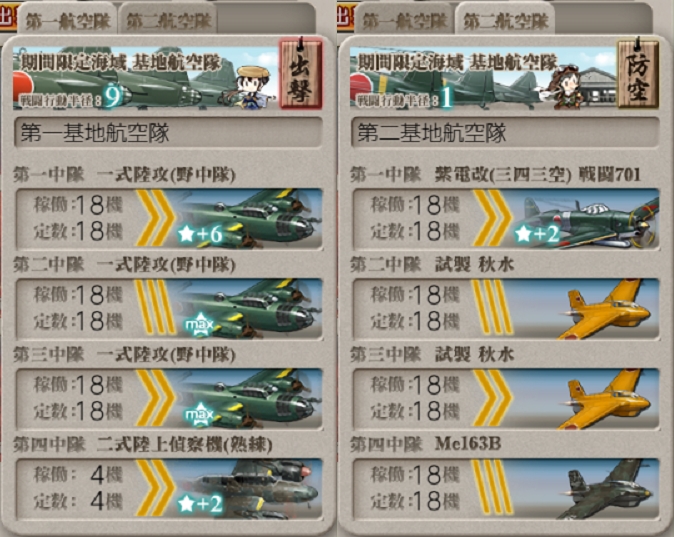The width and height of the screenshot is (674, 537).
Task: Toggle the 防空 air defense wooden plaque
Action: point(638,74)
